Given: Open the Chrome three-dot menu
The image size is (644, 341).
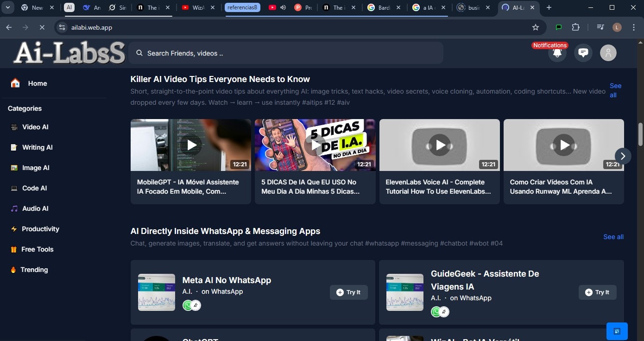Looking at the screenshot, I should tap(634, 27).
